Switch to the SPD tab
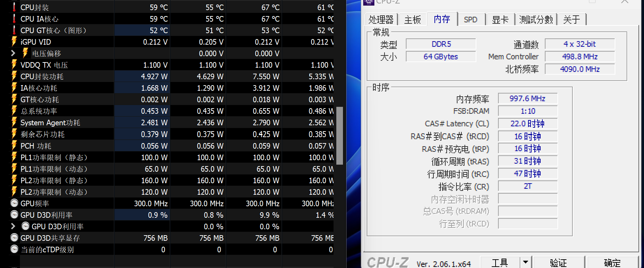The height and width of the screenshot is (268, 644). pos(470,20)
